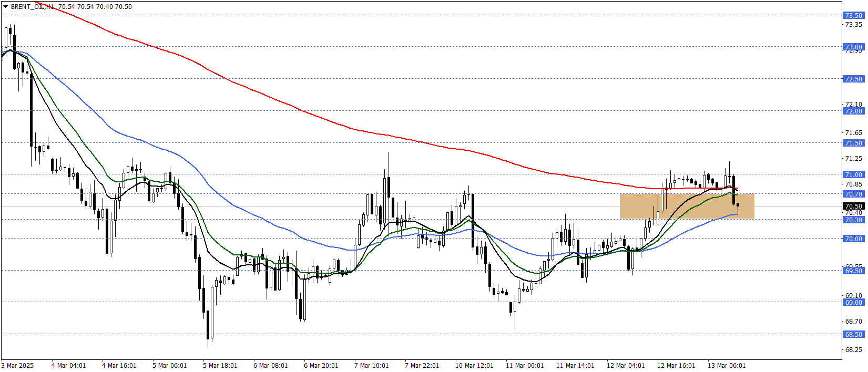The height and width of the screenshot is (372, 868).
Task: Select the 69.00 horizontal level price tag
Action: click(x=853, y=302)
